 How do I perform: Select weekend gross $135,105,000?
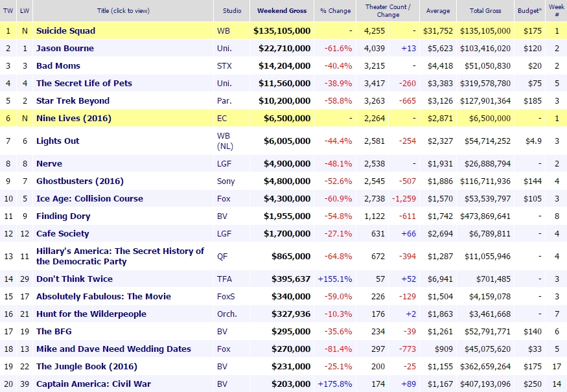(x=282, y=30)
